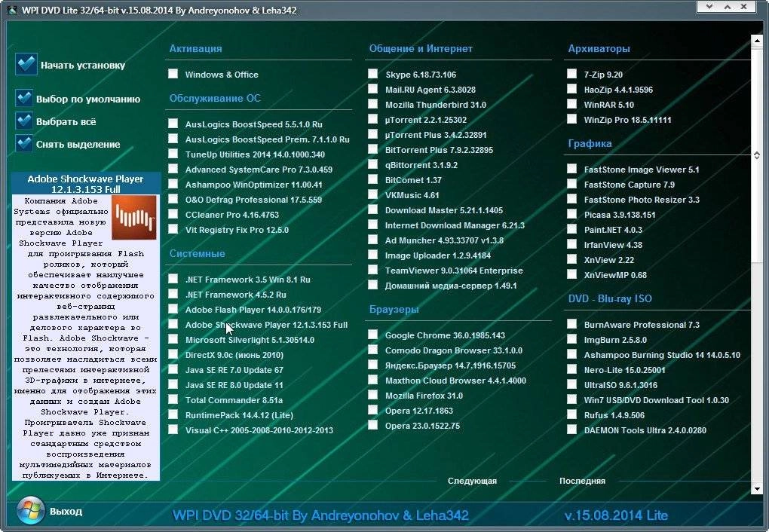
Task: Click the Общение и Интернет header
Action: [x=421, y=48]
